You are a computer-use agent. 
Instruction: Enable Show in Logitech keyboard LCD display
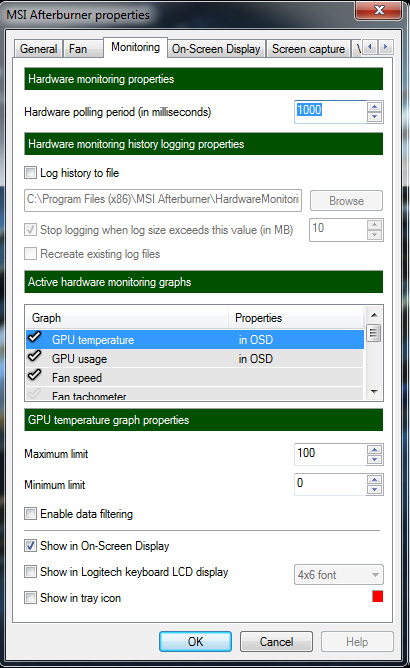pos(30,571)
